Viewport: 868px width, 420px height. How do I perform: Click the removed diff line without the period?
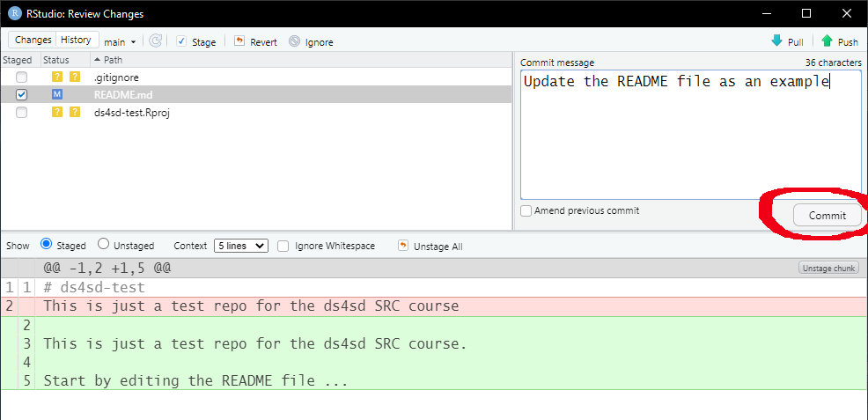click(434, 306)
